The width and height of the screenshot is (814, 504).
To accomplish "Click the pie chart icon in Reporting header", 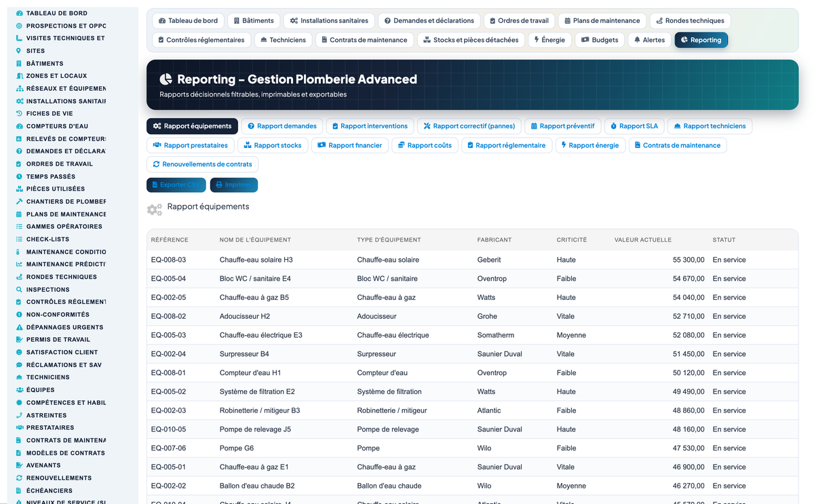I will (x=166, y=79).
